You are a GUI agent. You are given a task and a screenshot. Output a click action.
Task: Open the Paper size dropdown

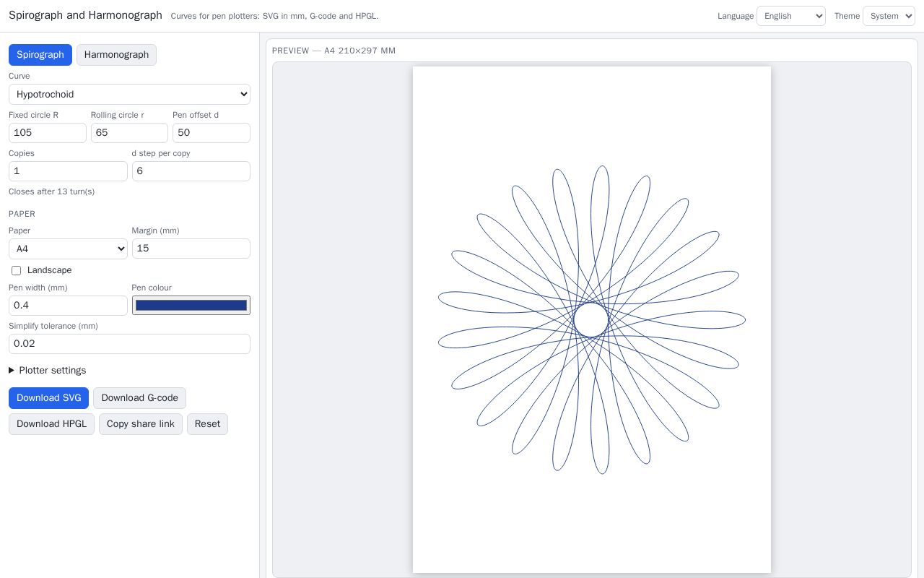point(68,249)
